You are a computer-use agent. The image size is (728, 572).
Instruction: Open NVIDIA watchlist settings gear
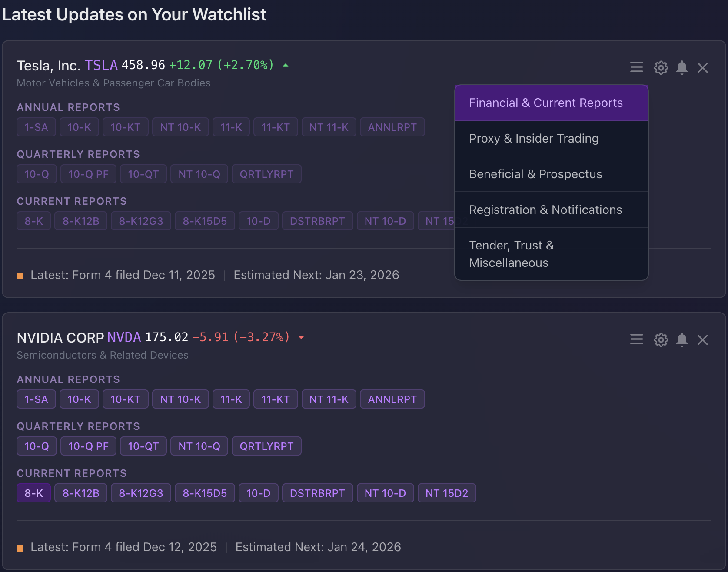point(661,339)
